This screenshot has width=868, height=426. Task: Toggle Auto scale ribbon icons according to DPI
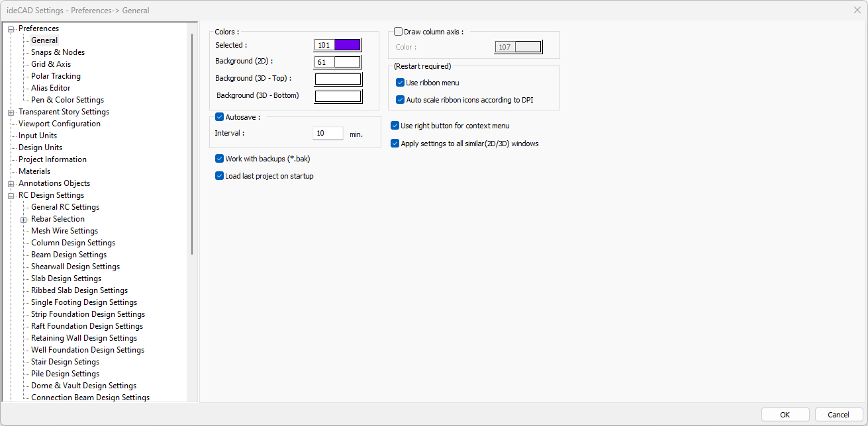tap(400, 100)
